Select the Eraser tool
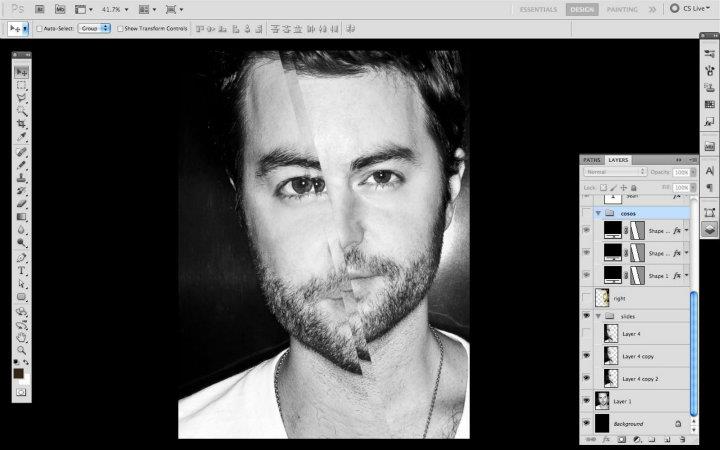720x450 pixels. click(x=22, y=203)
